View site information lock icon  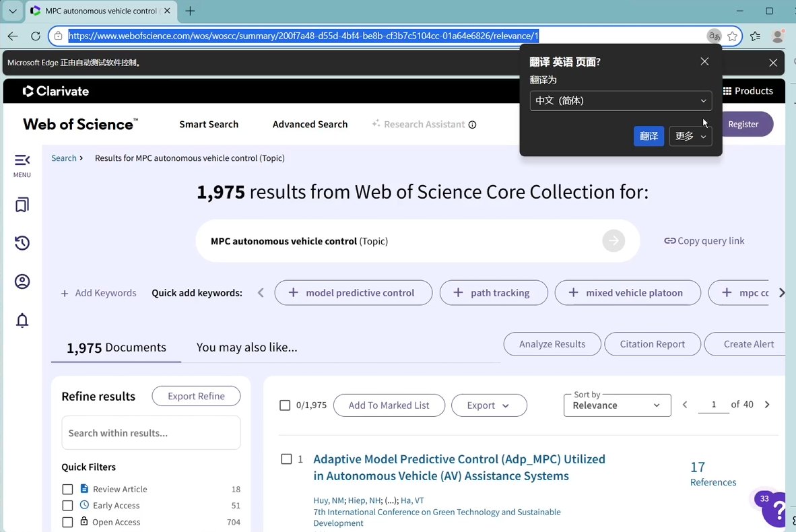pos(59,36)
